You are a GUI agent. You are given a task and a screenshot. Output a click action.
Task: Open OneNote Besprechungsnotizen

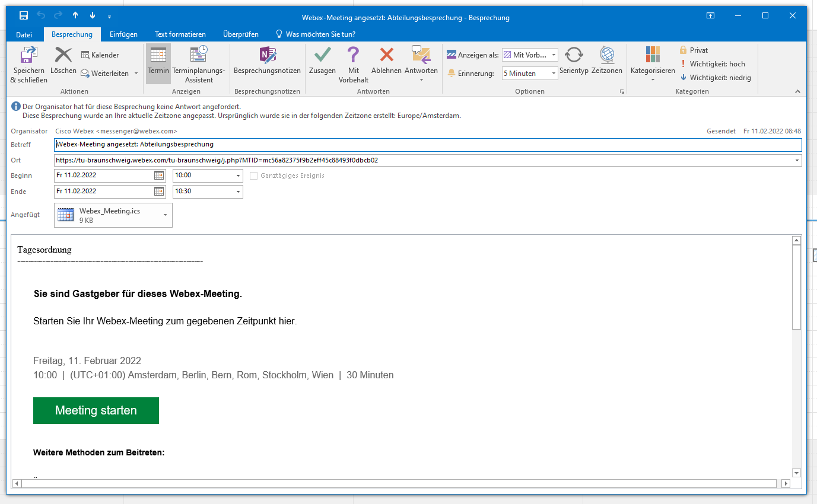click(x=267, y=61)
